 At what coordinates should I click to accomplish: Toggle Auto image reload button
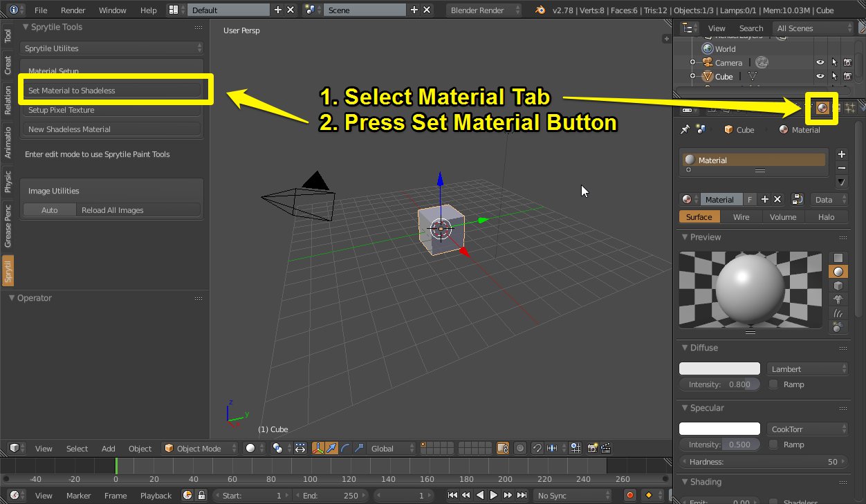click(x=50, y=209)
